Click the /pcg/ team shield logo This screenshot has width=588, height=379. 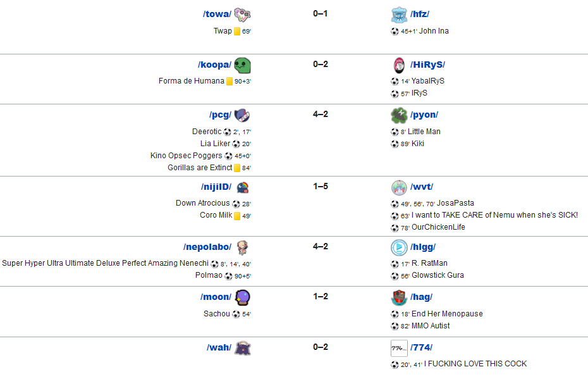tap(242, 115)
